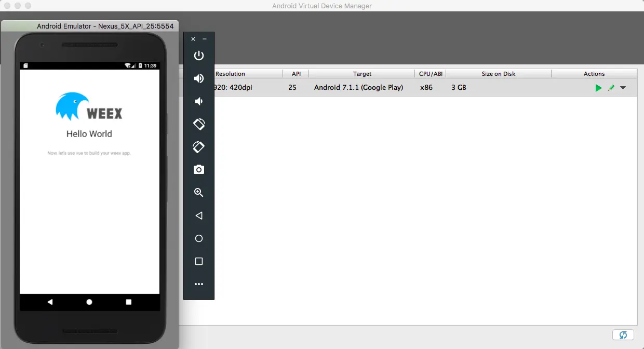Click the SD card notification icon in status bar
The height and width of the screenshot is (349, 644).
[x=26, y=66]
